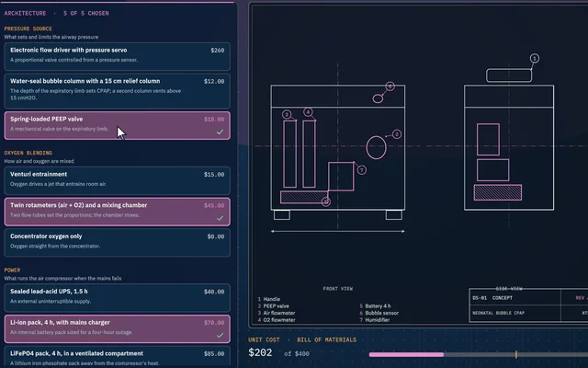Click the 'of $400' budget text

[x=297, y=353]
